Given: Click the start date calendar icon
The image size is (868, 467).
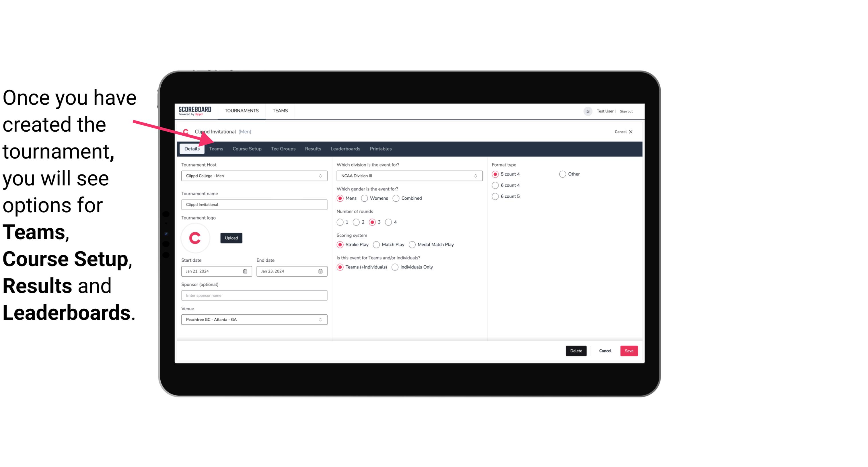Looking at the screenshot, I should tap(246, 270).
